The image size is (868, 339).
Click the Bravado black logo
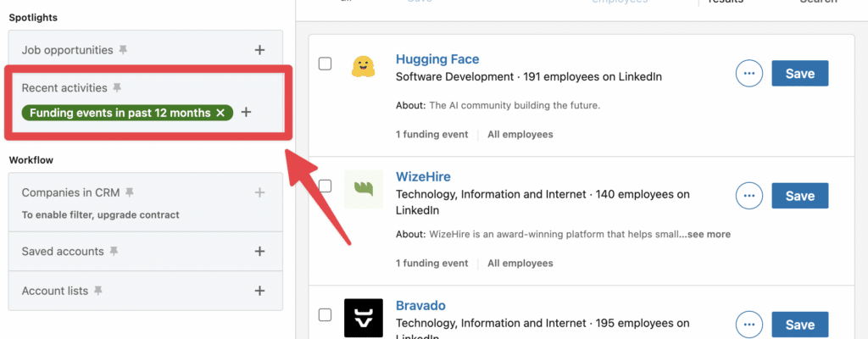point(364,318)
